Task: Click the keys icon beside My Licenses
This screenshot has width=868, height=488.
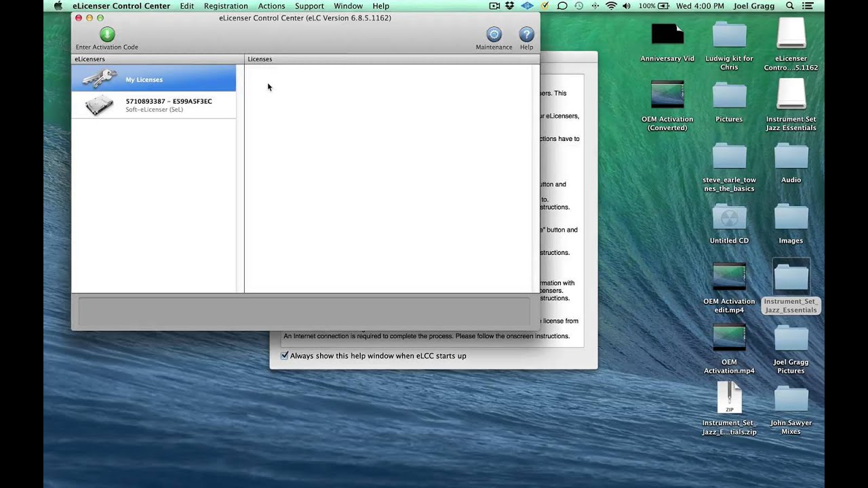Action: (100, 79)
